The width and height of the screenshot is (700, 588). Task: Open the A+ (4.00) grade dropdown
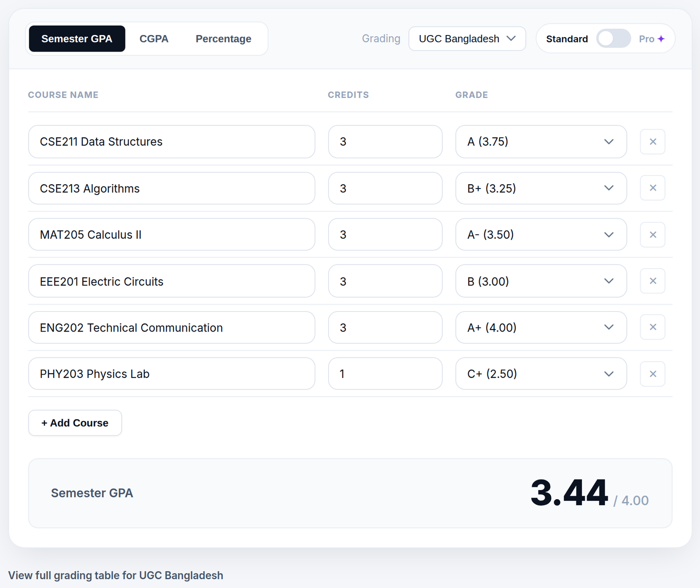coord(541,327)
